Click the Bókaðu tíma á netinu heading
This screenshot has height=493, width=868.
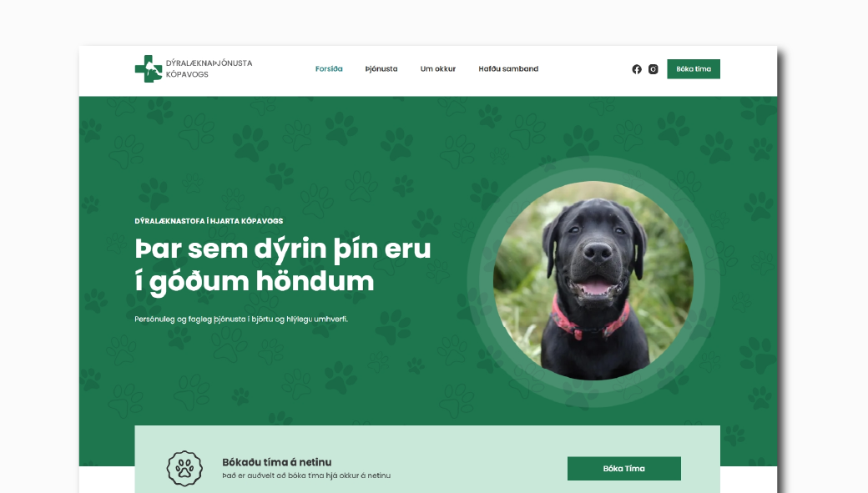coord(277,462)
